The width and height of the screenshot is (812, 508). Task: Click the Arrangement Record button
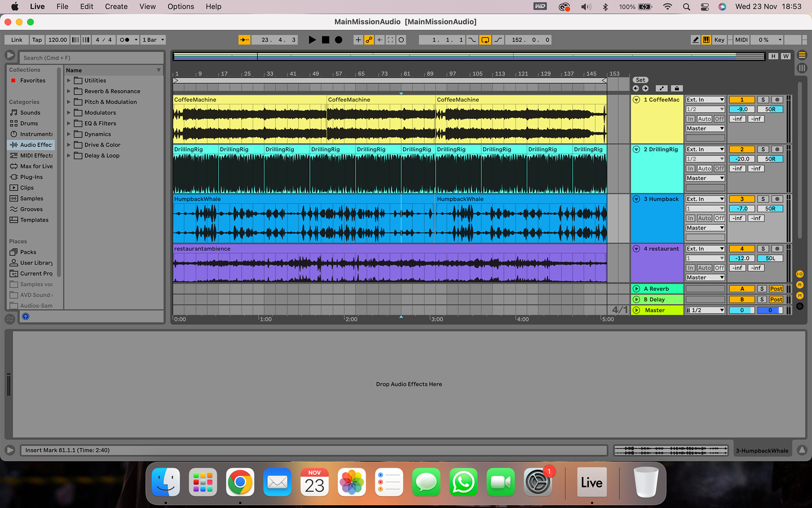pos(339,40)
